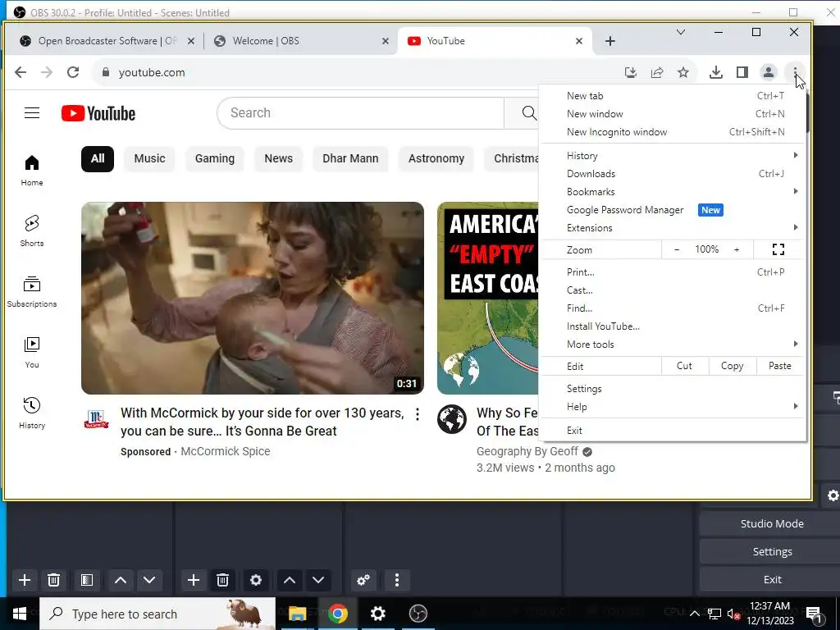Select Music filter chip
This screenshot has width=840, height=630.
(x=149, y=158)
